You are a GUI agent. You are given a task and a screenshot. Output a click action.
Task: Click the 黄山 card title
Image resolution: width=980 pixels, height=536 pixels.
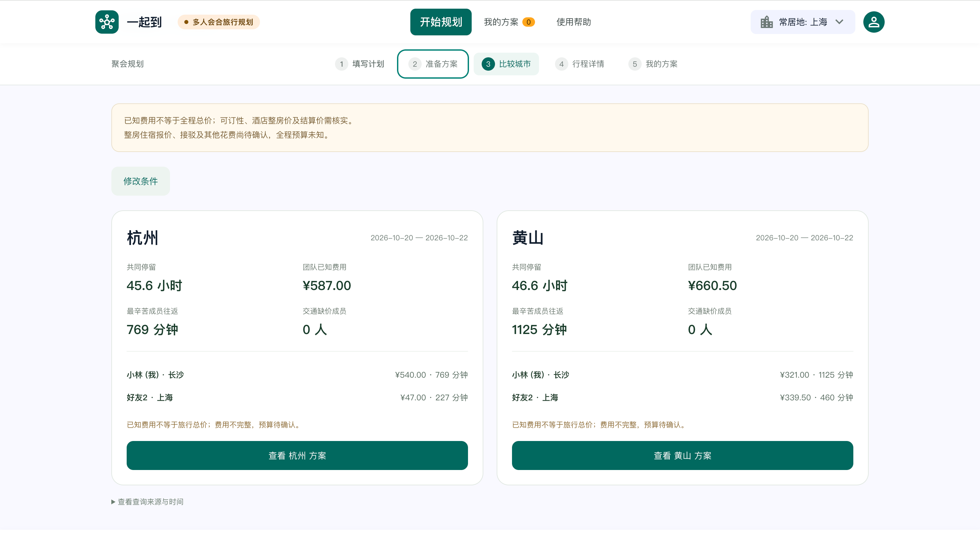click(x=528, y=238)
